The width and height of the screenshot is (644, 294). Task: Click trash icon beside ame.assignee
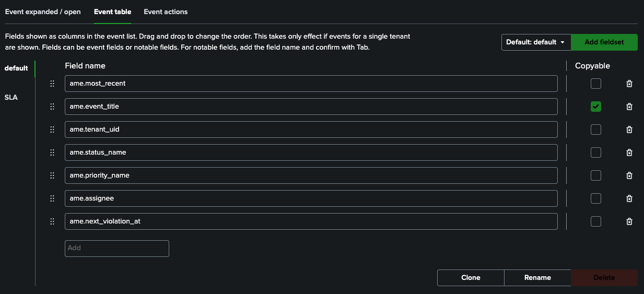pos(629,198)
